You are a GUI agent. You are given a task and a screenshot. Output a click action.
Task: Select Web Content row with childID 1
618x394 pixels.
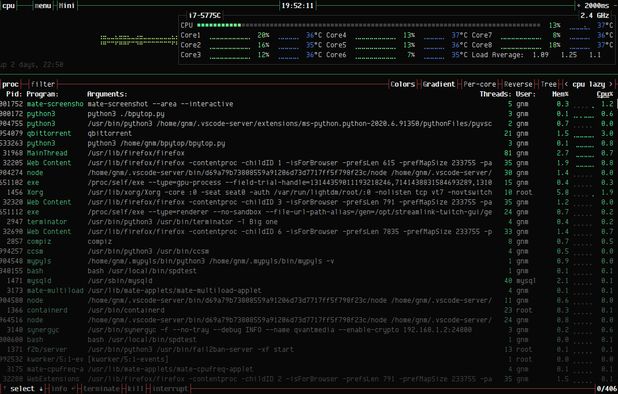(307, 163)
